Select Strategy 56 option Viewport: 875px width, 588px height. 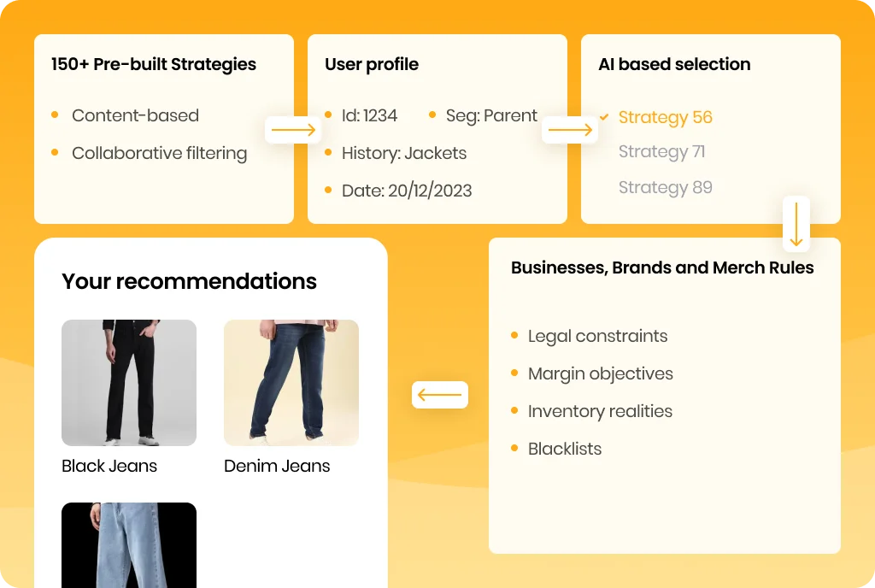point(665,117)
